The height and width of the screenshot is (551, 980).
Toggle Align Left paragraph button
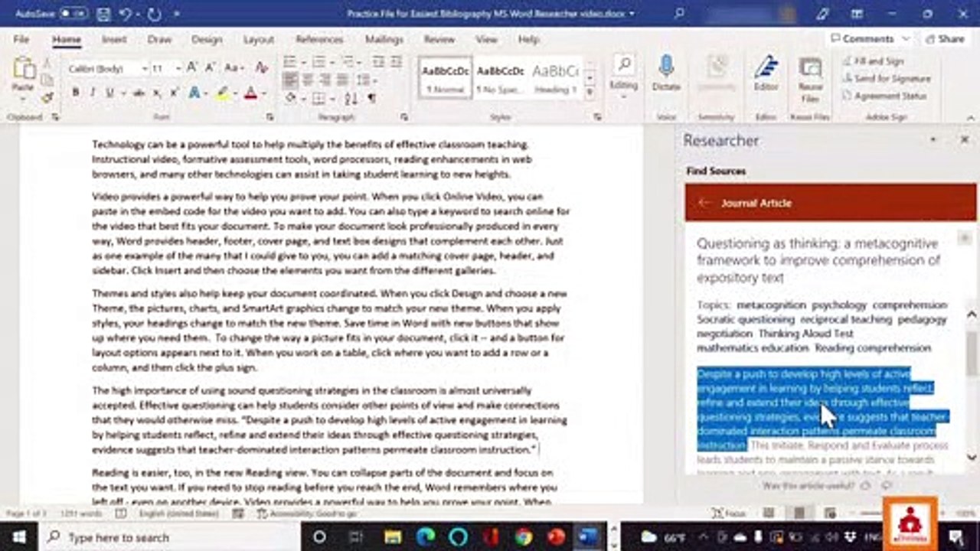point(291,80)
